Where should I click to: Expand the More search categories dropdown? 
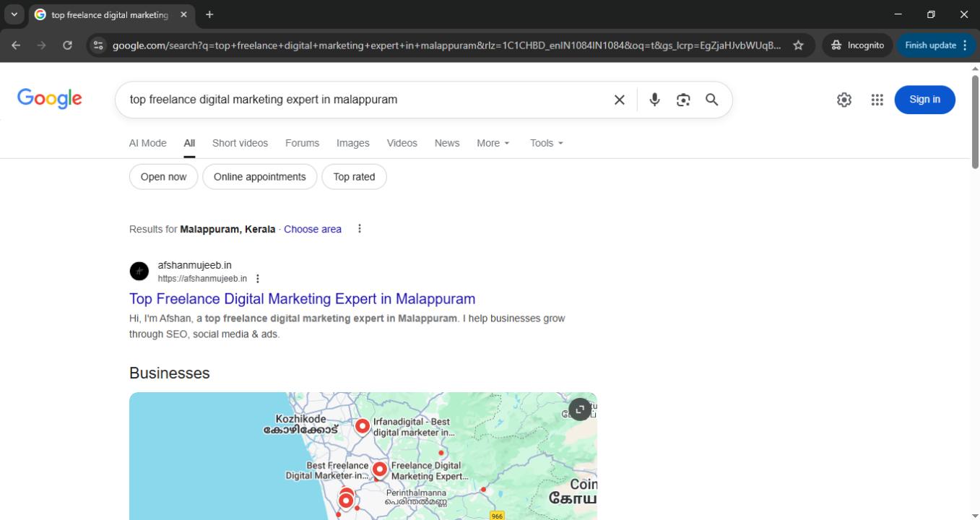click(493, 143)
